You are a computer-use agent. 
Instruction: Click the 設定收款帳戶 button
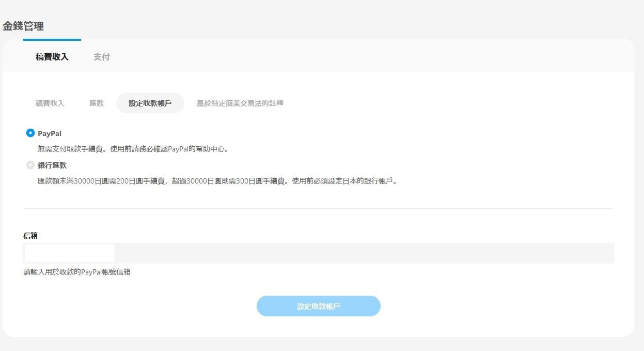pyautogui.click(x=318, y=306)
